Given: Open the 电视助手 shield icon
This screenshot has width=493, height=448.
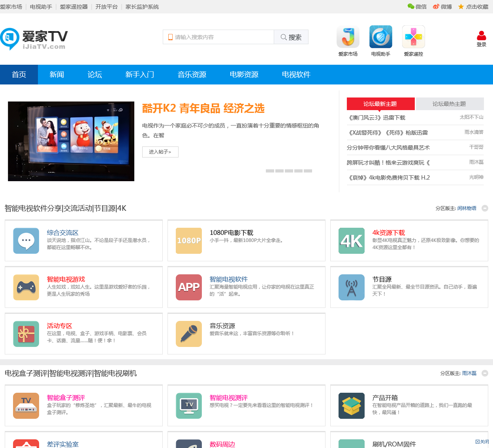Looking at the screenshot, I should pyautogui.click(x=381, y=37).
